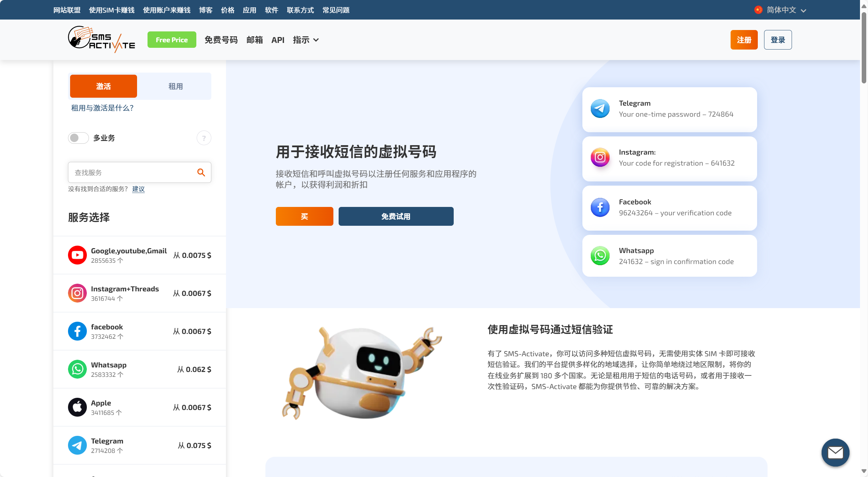
Task: Click facebook count 3732462 个
Action: [x=107, y=336]
